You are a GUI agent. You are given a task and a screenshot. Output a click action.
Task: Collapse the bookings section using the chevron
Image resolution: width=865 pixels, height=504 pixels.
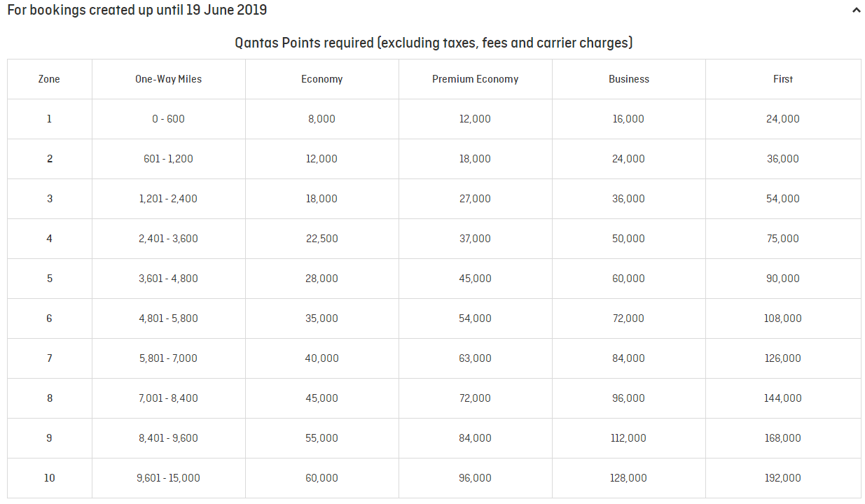[x=856, y=10]
